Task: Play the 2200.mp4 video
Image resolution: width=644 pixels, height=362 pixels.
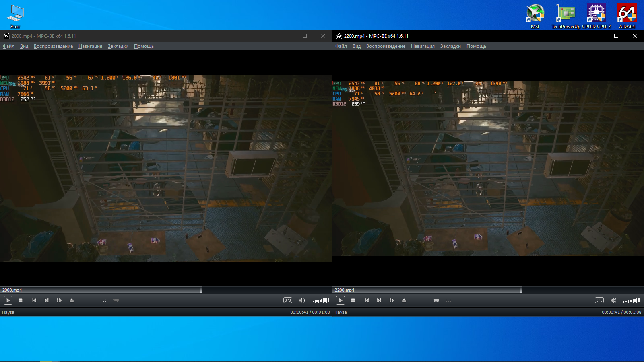Action: 340,300
